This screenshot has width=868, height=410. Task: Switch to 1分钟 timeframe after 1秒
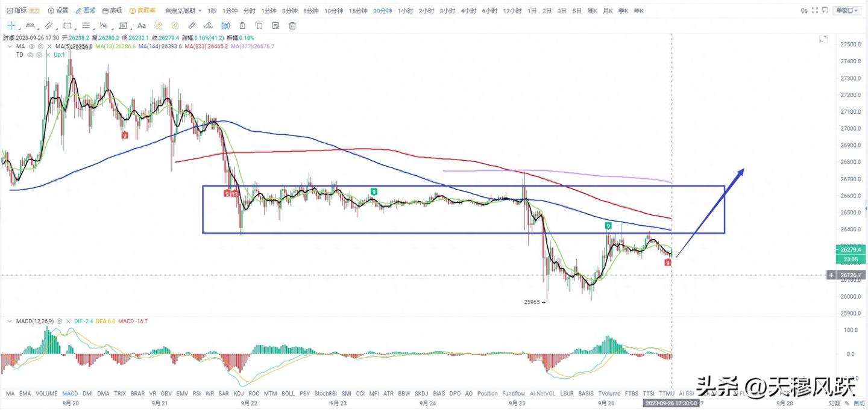tap(230, 11)
